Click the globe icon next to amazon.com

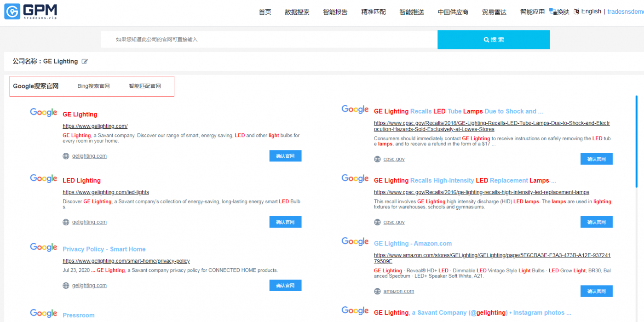pos(377,291)
